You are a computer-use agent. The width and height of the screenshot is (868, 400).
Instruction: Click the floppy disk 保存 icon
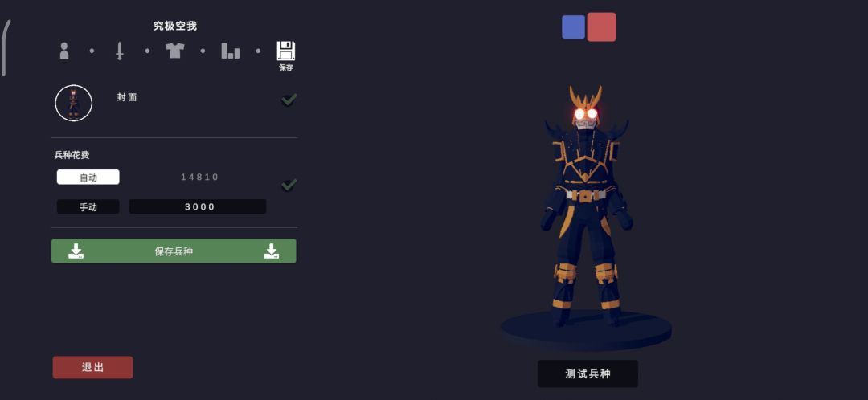point(285,56)
